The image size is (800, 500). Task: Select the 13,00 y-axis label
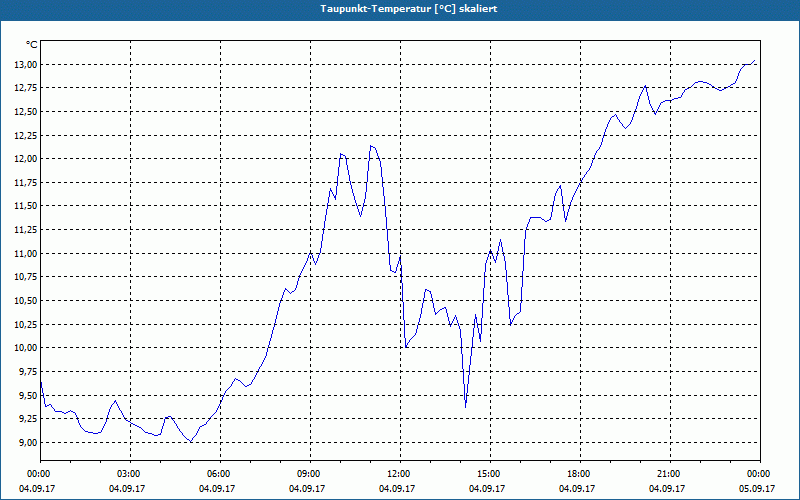point(28,65)
